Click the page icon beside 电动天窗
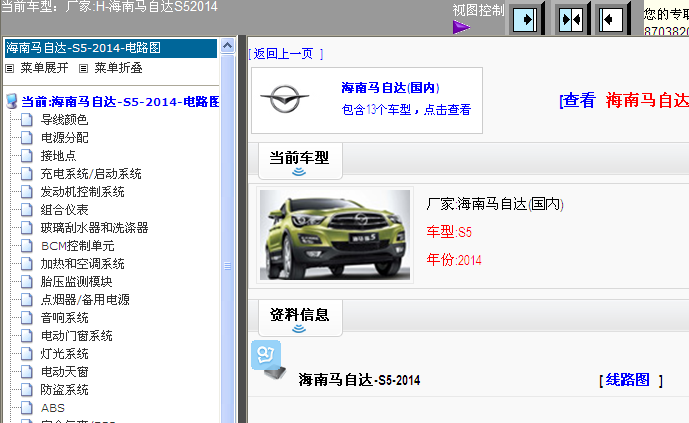The height and width of the screenshot is (423, 689). 27,372
